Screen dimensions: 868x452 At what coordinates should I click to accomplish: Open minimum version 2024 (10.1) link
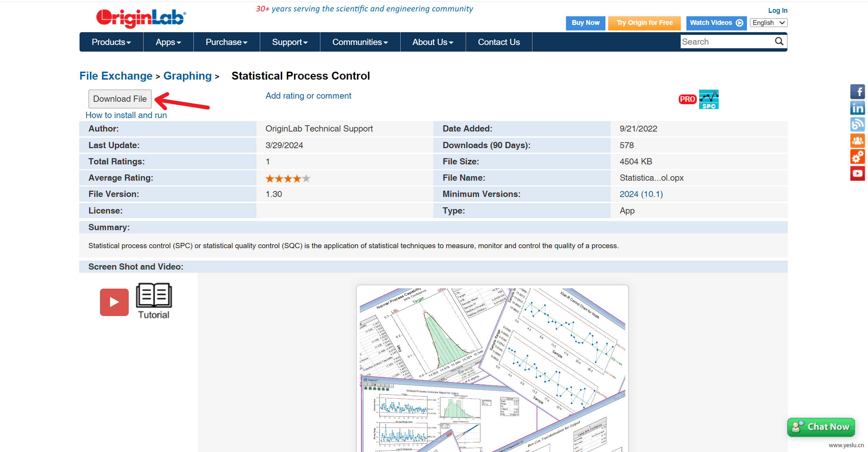[x=641, y=194]
